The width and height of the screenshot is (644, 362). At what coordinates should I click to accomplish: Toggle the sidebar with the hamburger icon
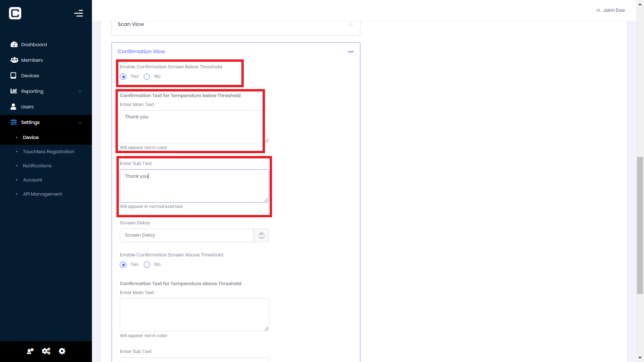pyautogui.click(x=78, y=13)
